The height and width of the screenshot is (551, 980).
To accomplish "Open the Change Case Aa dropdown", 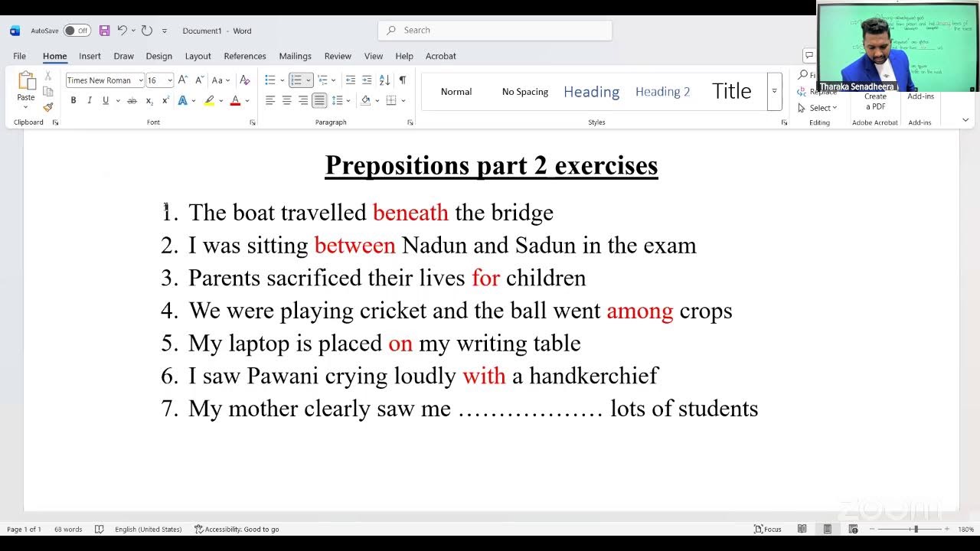I will (x=220, y=80).
